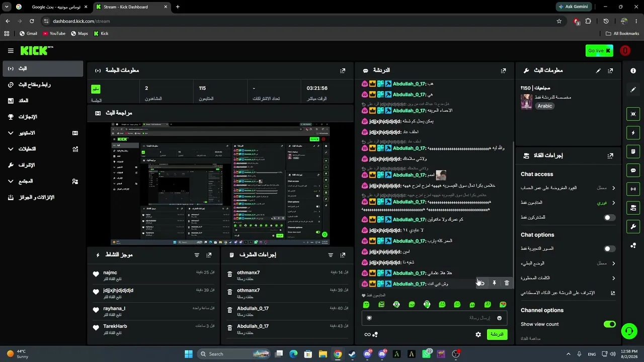The height and width of the screenshot is (362, 644).
Task: Click the pencil icon in the right toolbar
Action: pos(633,89)
